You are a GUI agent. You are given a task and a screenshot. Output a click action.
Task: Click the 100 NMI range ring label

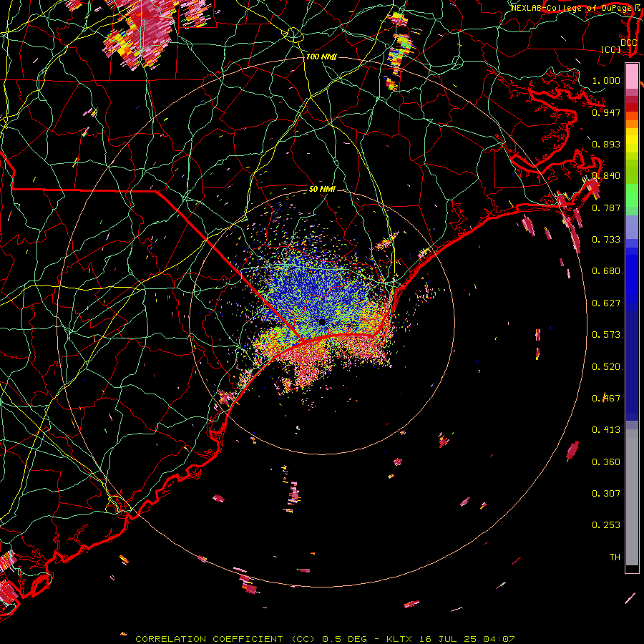[321, 57]
